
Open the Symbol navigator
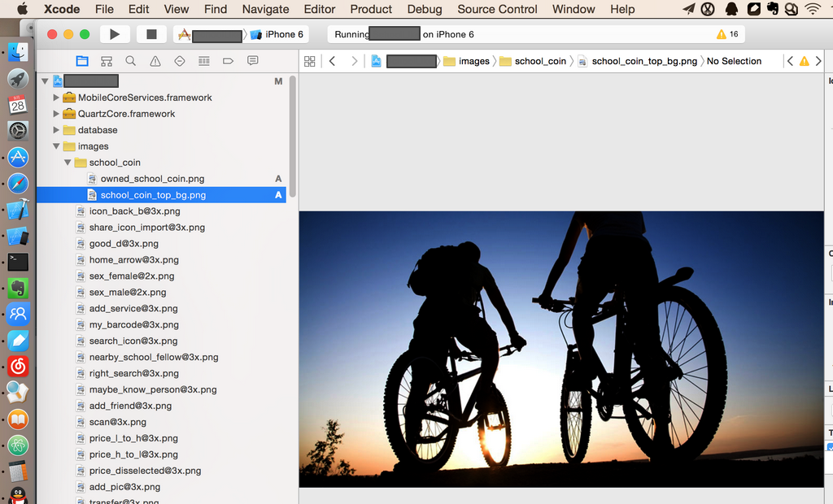(106, 61)
